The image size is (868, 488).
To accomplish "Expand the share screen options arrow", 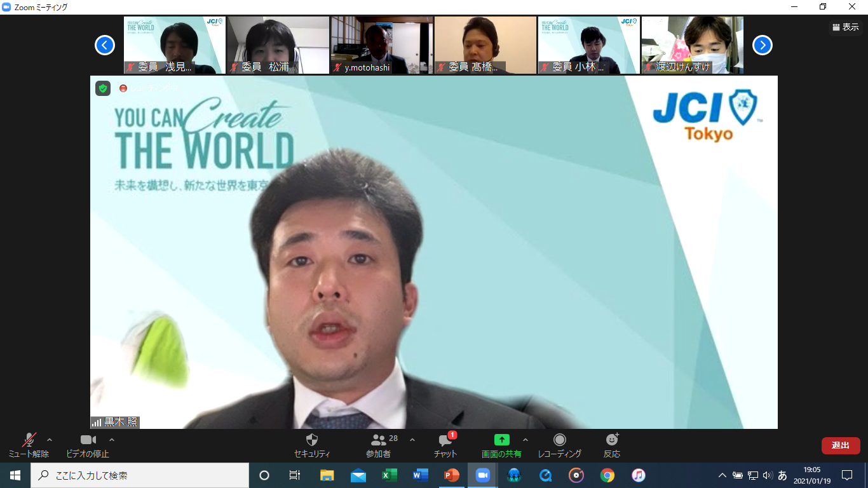I will point(525,440).
